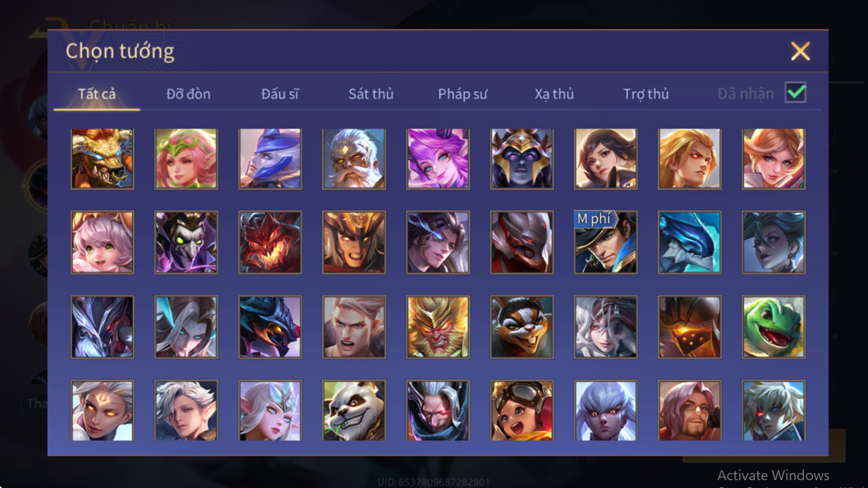Choose the hero tagged 'M phí'
This screenshot has height=488, width=868.
click(x=606, y=242)
